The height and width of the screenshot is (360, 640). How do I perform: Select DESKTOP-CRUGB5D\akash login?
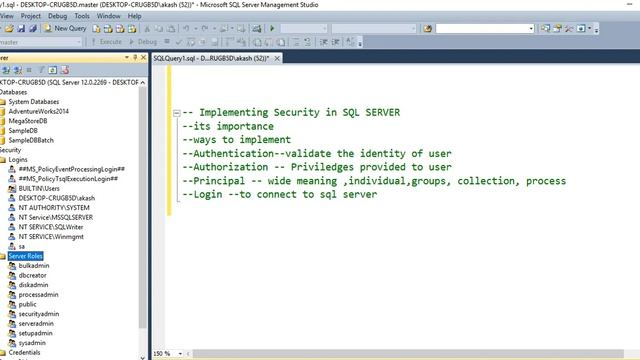pyautogui.click(x=57, y=198)
